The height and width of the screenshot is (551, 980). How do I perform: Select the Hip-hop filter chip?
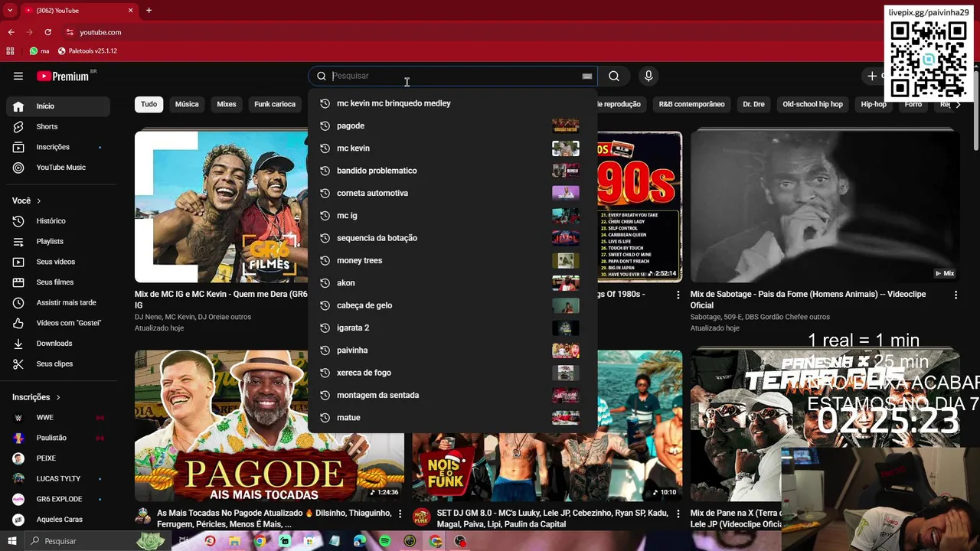tap(874, 104)
